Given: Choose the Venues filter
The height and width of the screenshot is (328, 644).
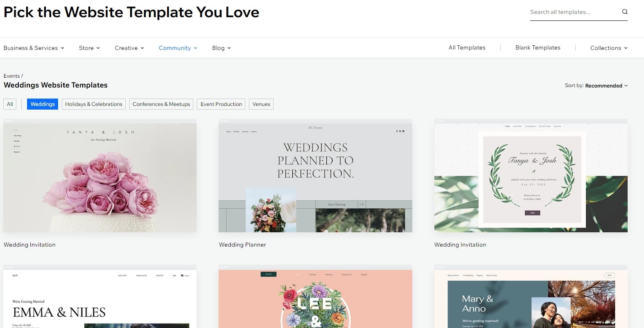Looking at the screenshot, I should tap(261, 104).
